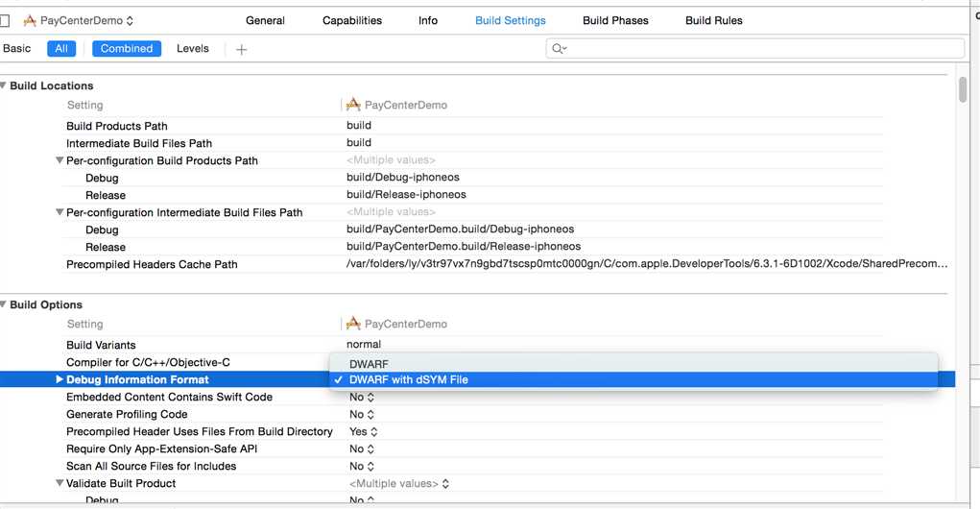Open the Generate Profiling Code No popup
Screen dimensions: 980x509
(362, 414)
